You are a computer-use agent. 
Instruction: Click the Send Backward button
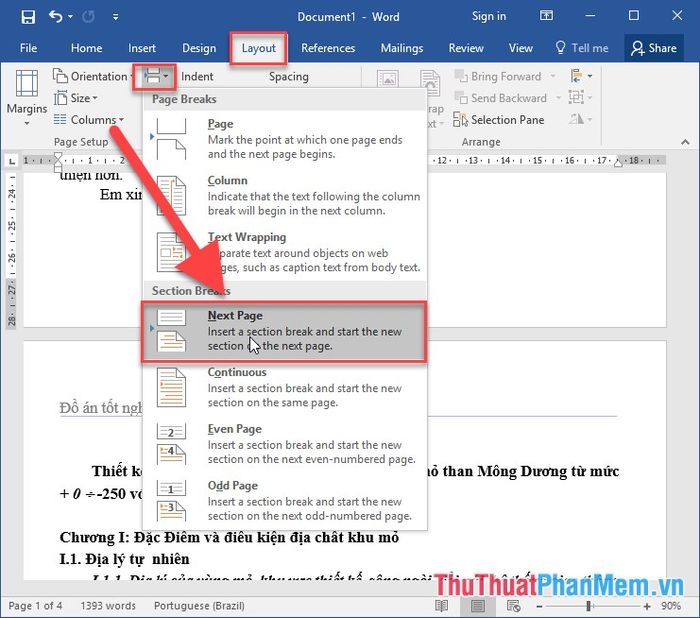click(x=500, y=98)
